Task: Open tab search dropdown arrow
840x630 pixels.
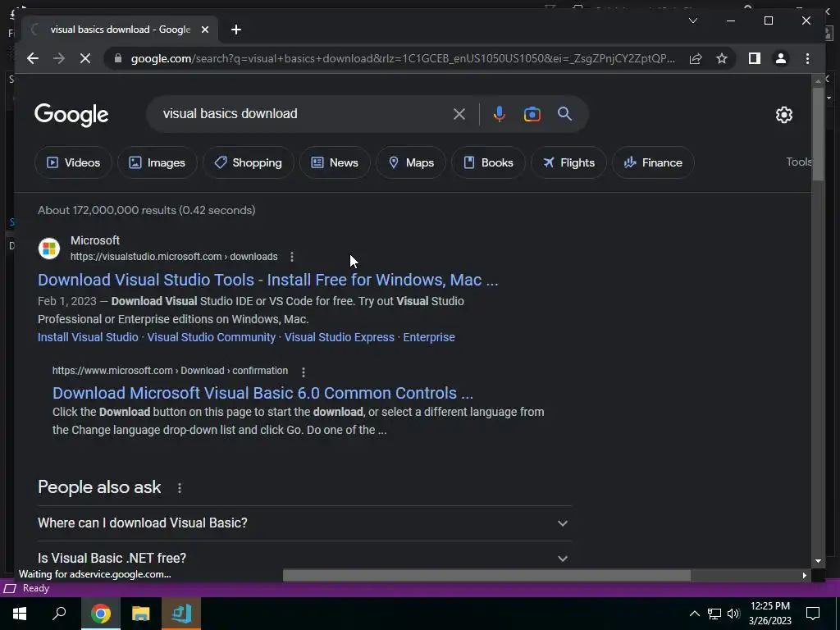Action: pos(692,21)
